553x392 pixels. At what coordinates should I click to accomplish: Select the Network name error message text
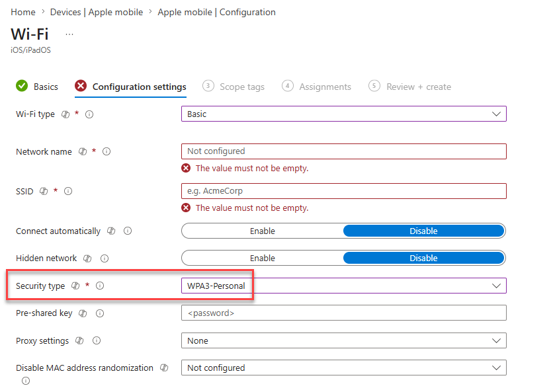click(x=252, y=168)
